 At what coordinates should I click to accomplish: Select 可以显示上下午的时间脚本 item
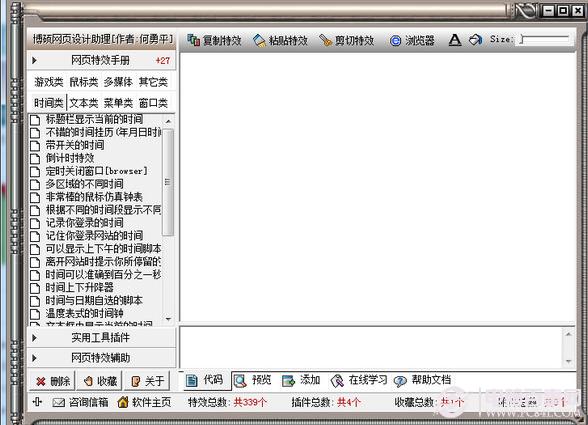coord(104,249)
